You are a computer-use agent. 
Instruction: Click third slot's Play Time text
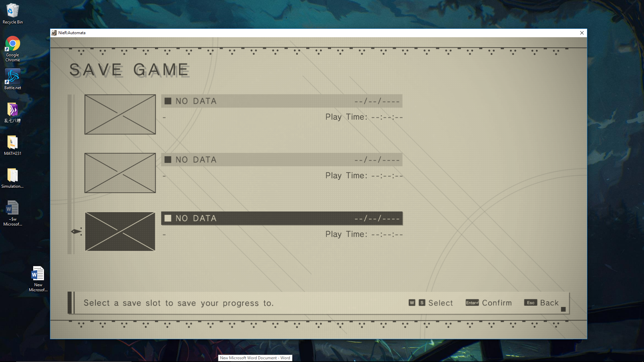click(364, 234)
